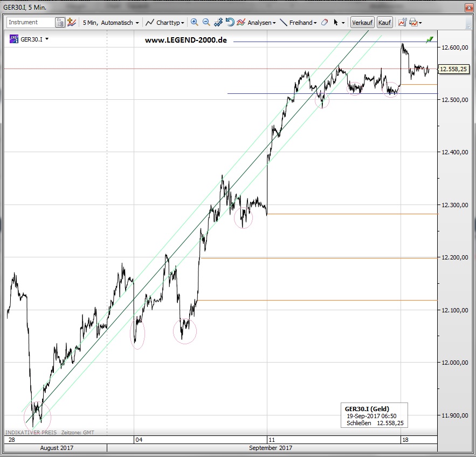476x457 pixels.
Task: Click the Verkauf button
Action: (x=362, y=23)
